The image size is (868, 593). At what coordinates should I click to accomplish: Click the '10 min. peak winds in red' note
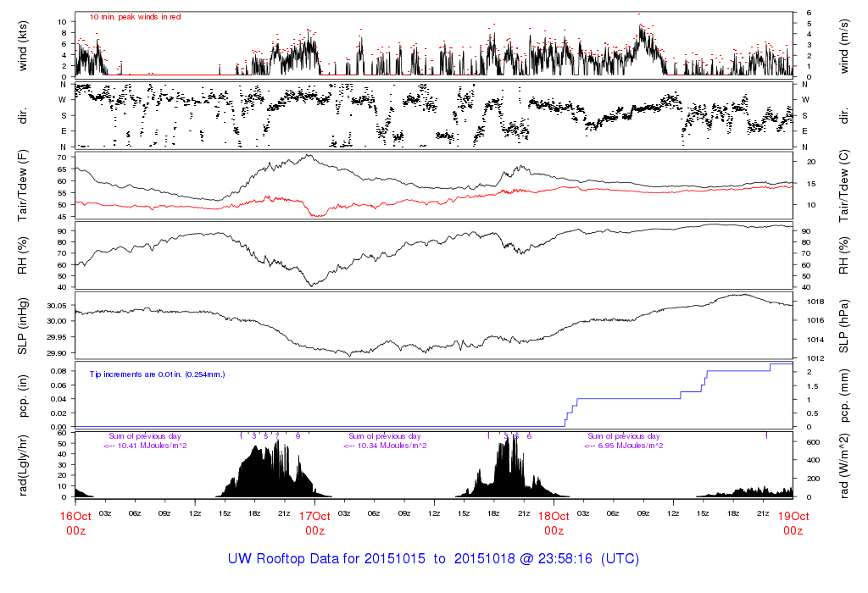coord(136,17)
